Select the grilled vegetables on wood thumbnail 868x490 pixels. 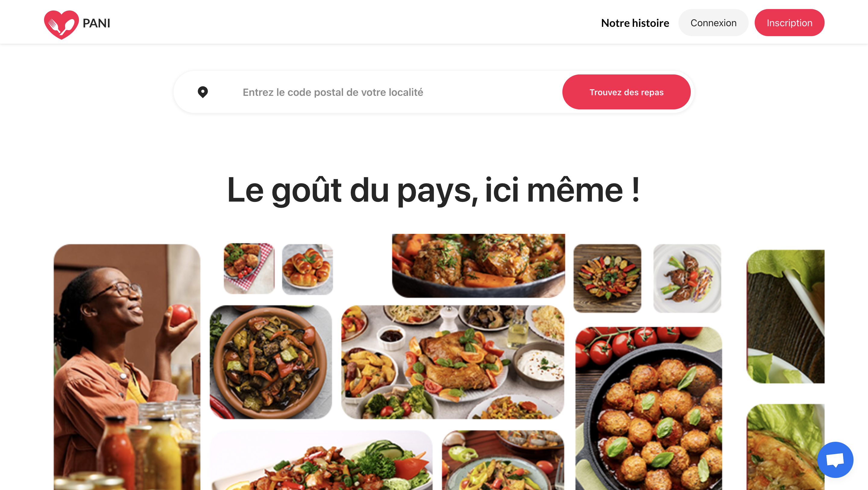[x=607, y=278]
